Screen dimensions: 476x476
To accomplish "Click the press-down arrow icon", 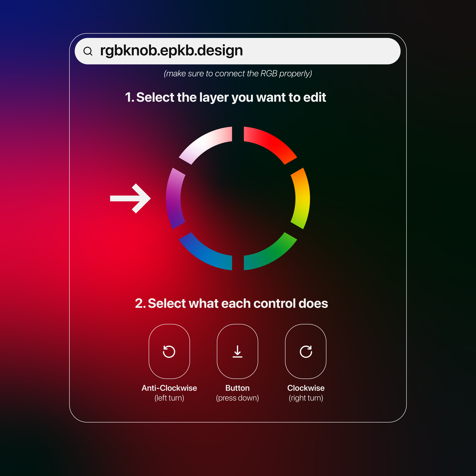I will pos(238,351).
